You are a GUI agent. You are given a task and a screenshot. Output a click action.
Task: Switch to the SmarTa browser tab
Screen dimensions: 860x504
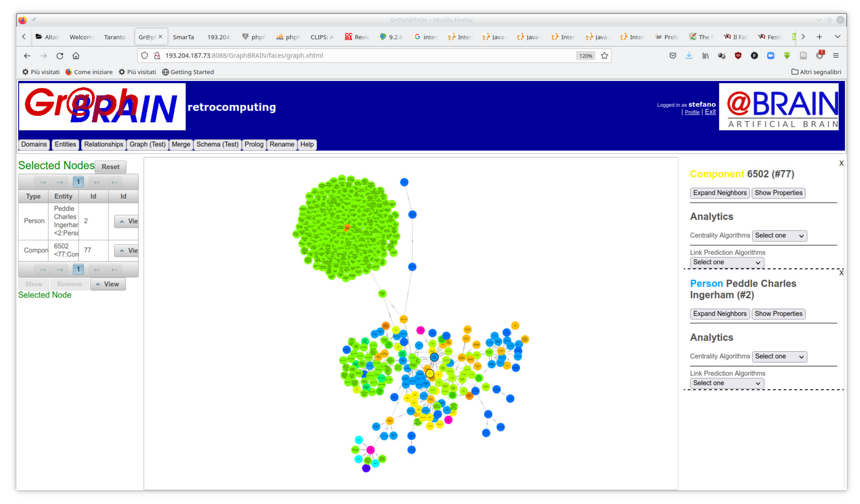pos(183,37)
